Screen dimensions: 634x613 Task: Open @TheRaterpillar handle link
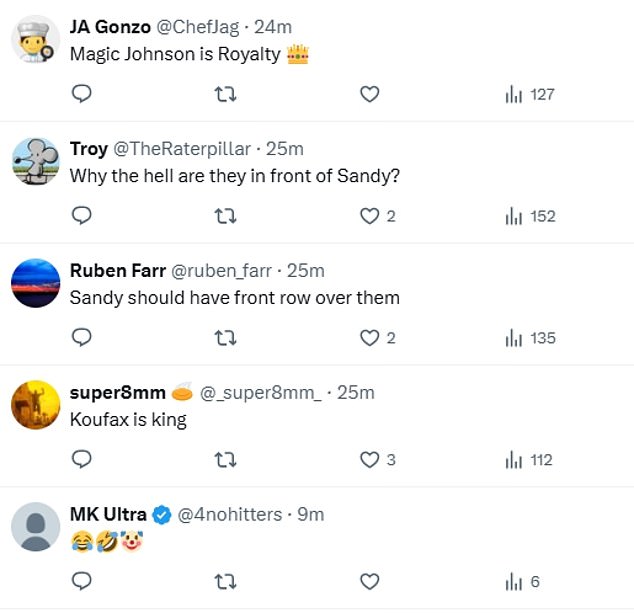click(182, 149)
